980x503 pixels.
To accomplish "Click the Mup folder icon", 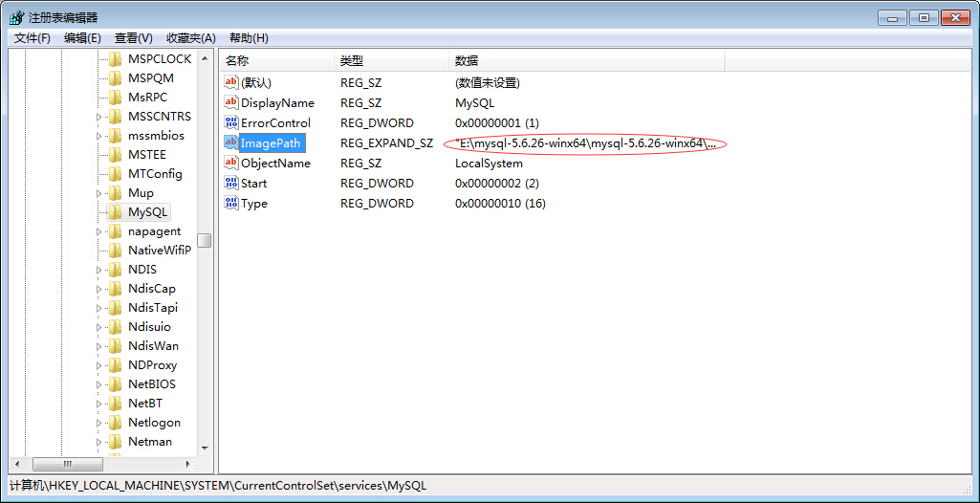I will click(115, 193).
